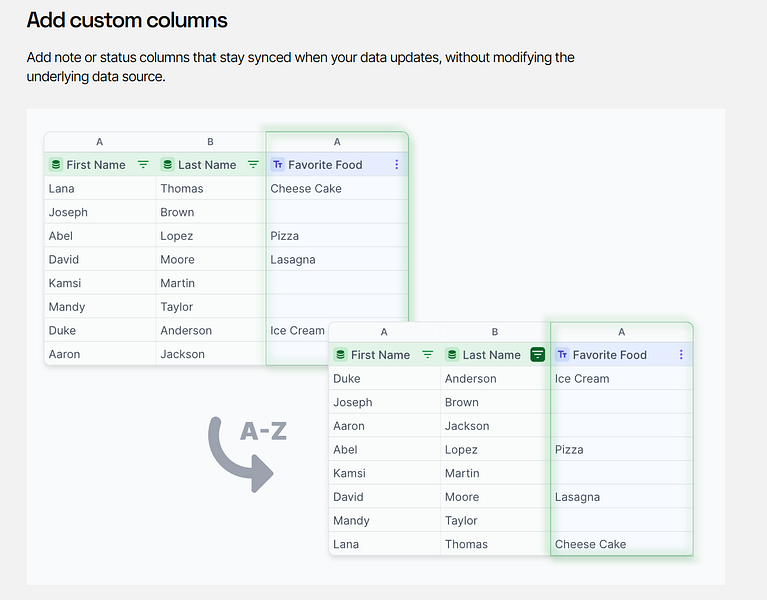This screenshot has width=767, height=600.
Task: Click the Cheese Cake cell in upper table
Action: pos(337,188)
